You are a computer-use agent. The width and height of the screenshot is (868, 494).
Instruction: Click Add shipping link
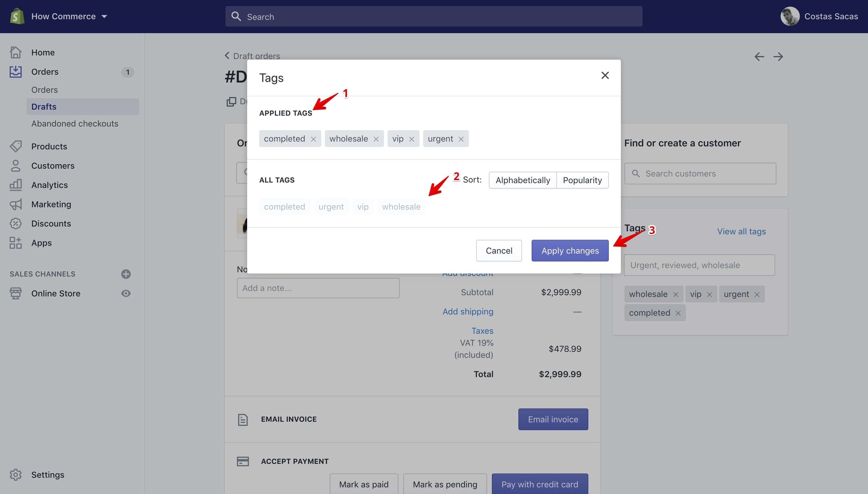(x=468, y=311)
